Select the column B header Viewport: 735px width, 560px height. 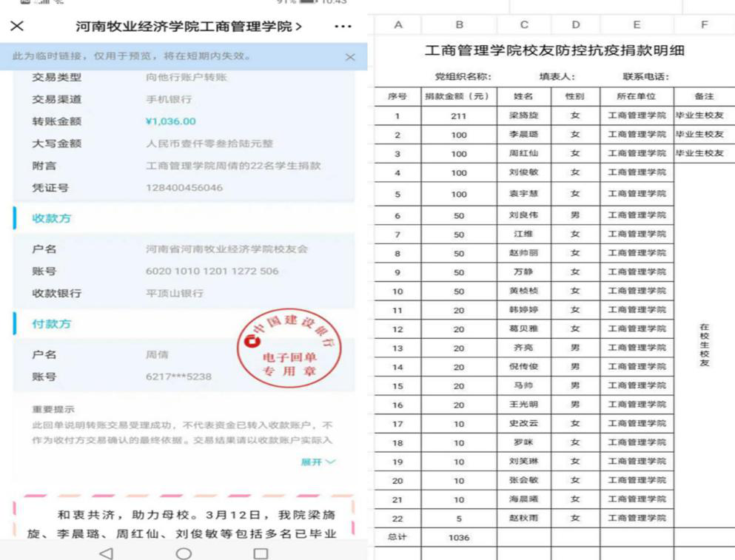459,24
